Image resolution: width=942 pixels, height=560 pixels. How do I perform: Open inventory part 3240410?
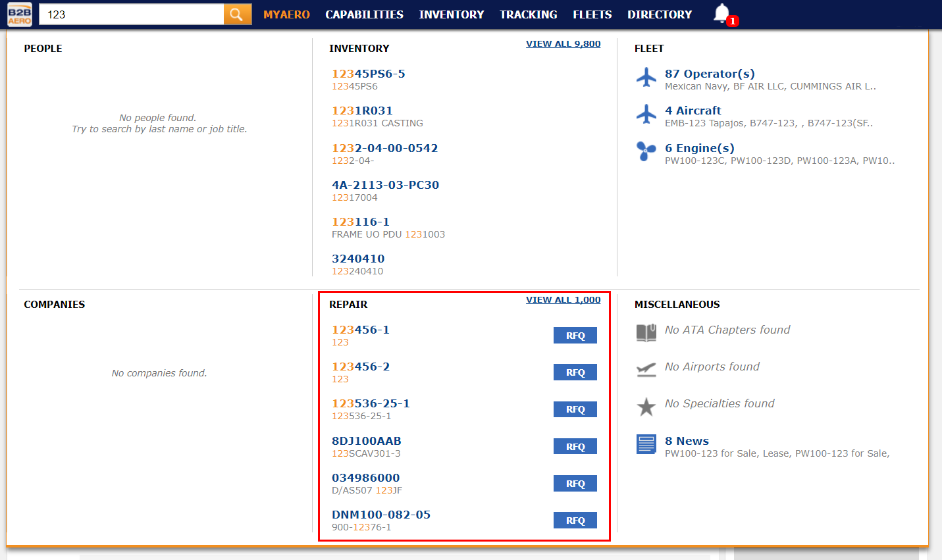358,259
